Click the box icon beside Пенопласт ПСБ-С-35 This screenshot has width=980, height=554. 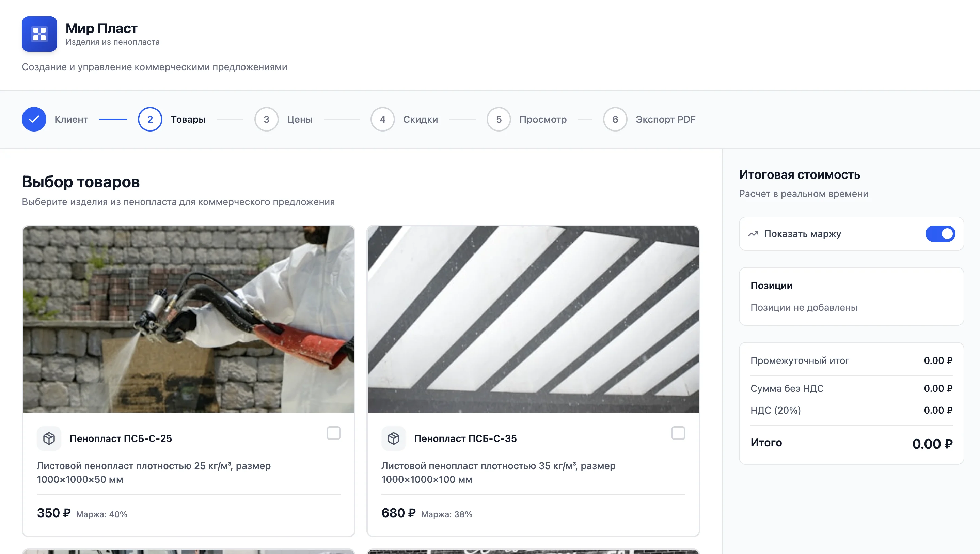click(393, 438)
